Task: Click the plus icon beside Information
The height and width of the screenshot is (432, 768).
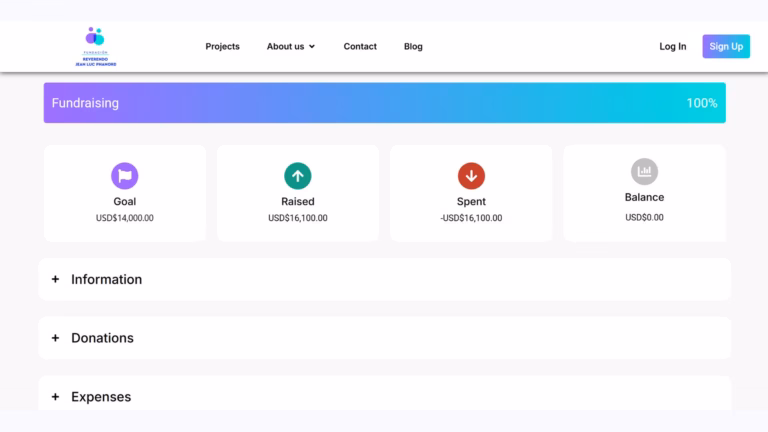Action: pyautogui.click(x=55, y=280)
